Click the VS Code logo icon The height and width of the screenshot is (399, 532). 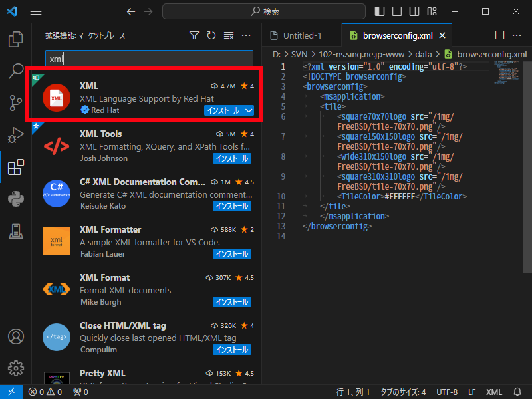(x=12, y=11)
